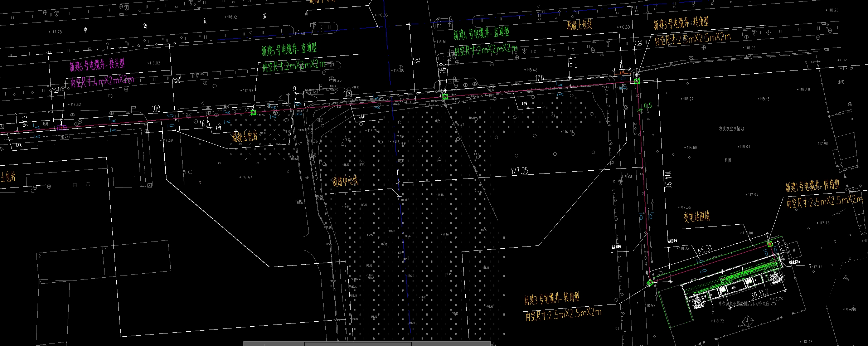Click 混凝土包封 label beside the 118.53 elevation

click(580, 25)
